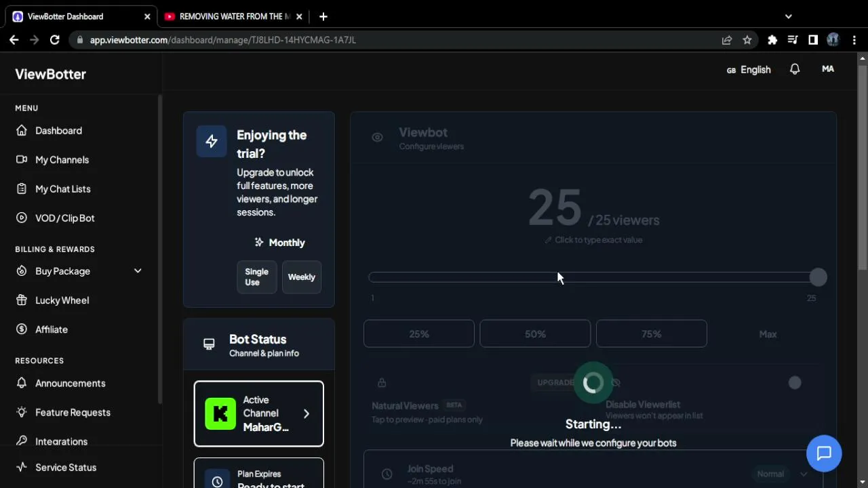The height and width of the screenshot is (488, 868).
Task: Click the Join Speed clock icon
Action: 387,474
